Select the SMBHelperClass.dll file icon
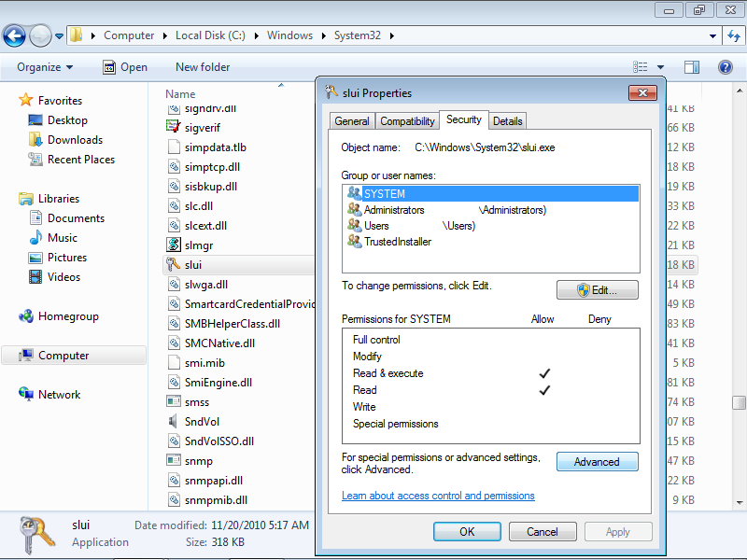The width and height of the screenshot is (747, 560). click(174, 323)
